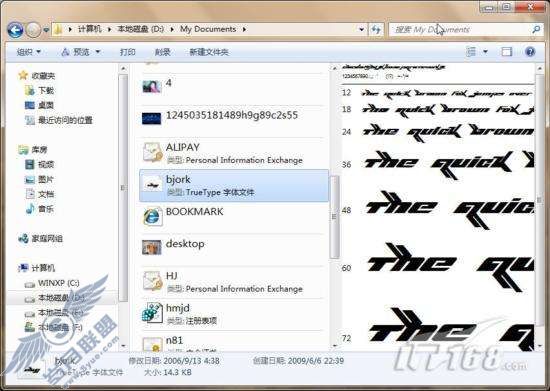Click the Internet Explorer icon for BOOKMARK

coord(152,216)
